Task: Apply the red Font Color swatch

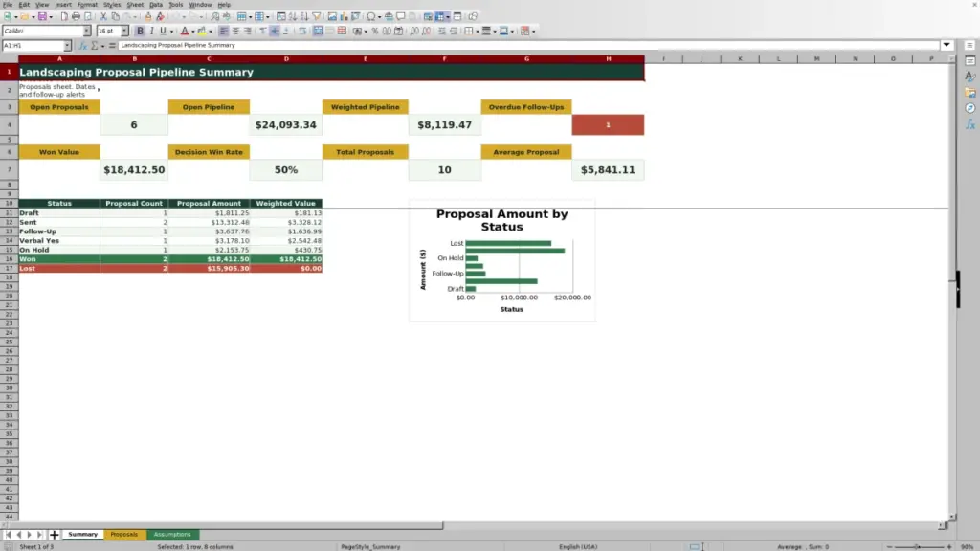Action: pyautogui.click(x=185, y=31)
